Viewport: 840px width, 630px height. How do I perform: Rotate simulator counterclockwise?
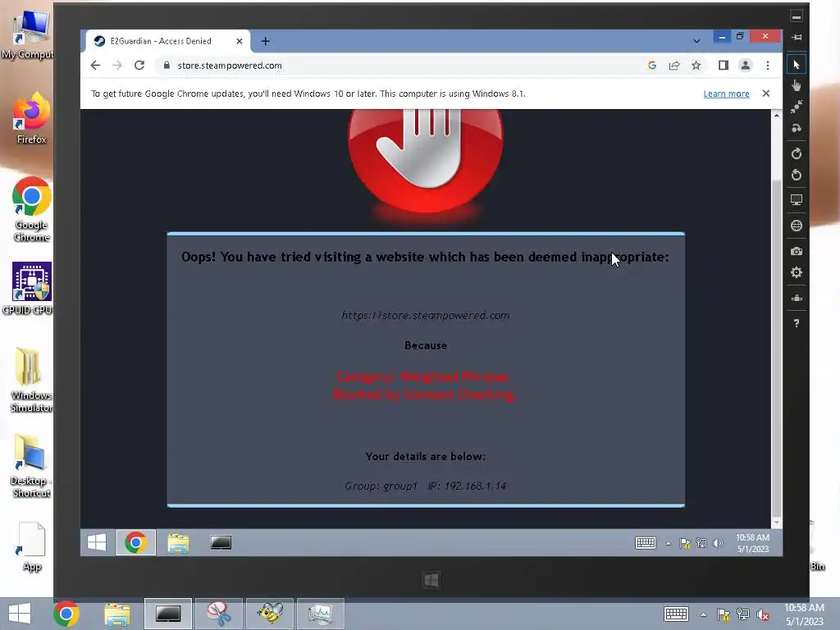point(796,176)
